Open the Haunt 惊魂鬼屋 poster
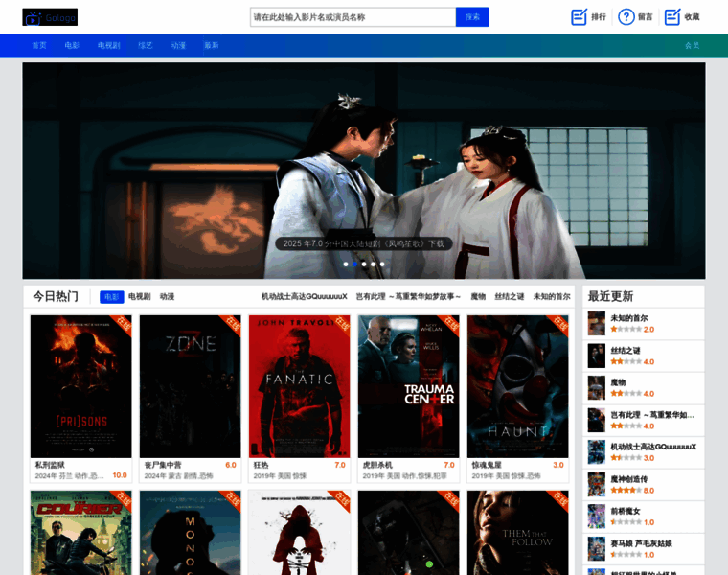Image resolution: width=728 pixels, height=575 pixels. (517, 386)
